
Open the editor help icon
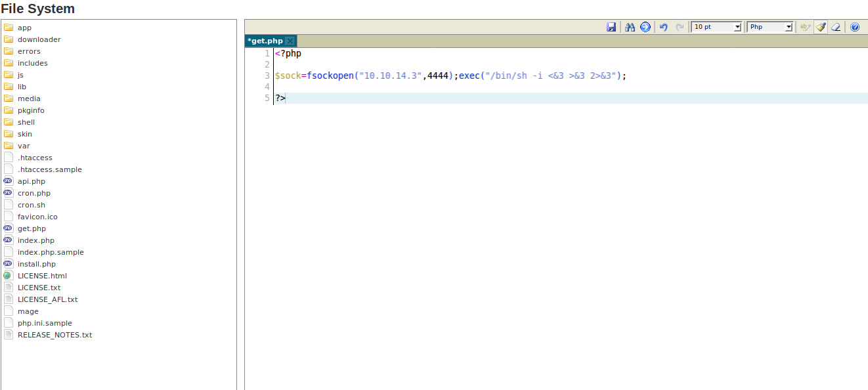pos(855,27)
